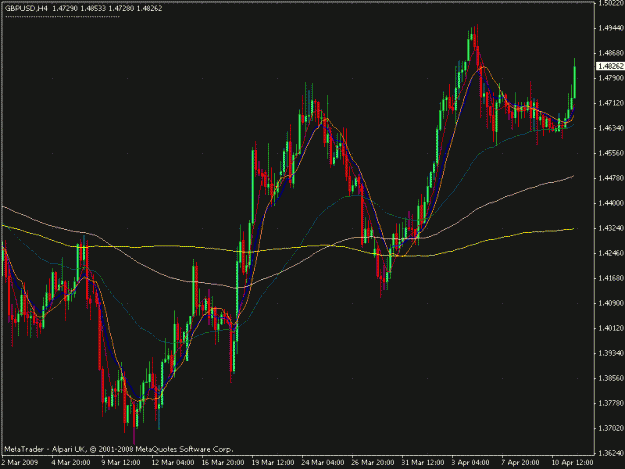Click the 4 Mar 20:00 time label

[71, 463]
